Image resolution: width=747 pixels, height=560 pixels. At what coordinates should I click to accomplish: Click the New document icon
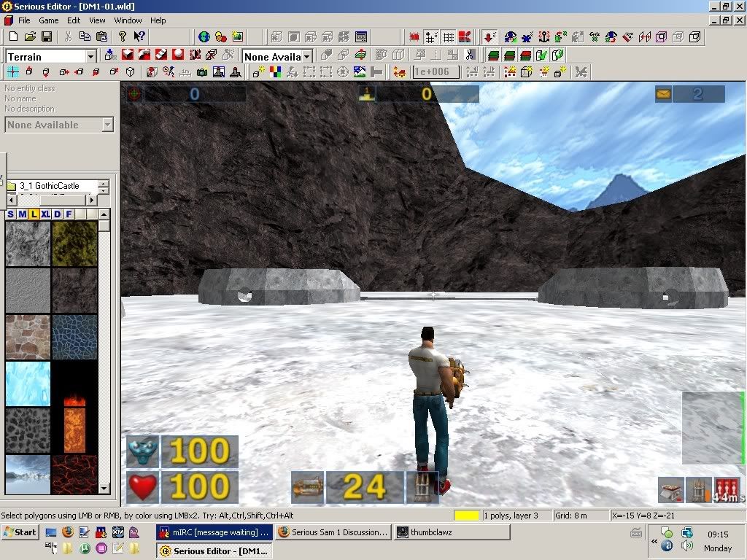13,36
